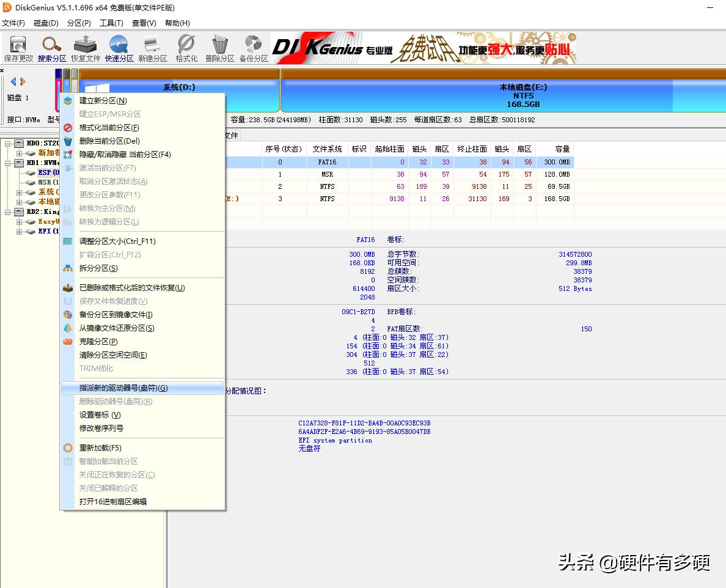Launch 快速分区 (quick partition) from the toolbar

point(119,48)
